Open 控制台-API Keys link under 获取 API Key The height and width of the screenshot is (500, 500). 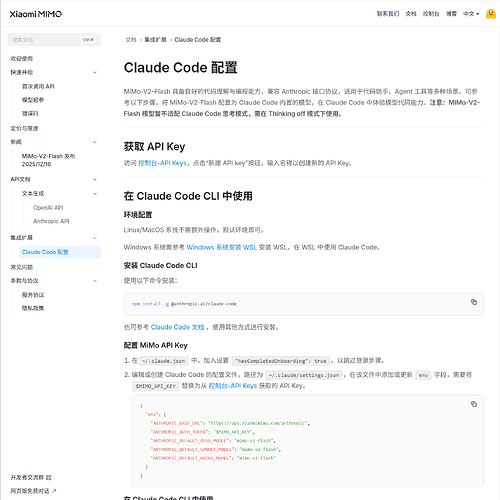pyautogui.click(x=162, y=163)
